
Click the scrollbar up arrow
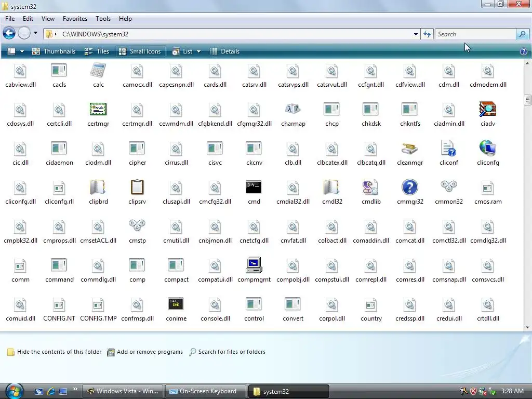point(527,63)
